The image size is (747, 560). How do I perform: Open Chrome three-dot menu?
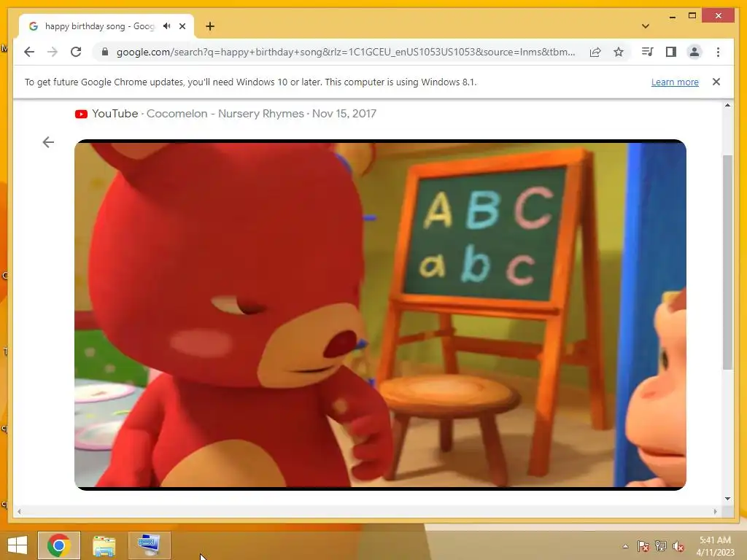point(718,52)
